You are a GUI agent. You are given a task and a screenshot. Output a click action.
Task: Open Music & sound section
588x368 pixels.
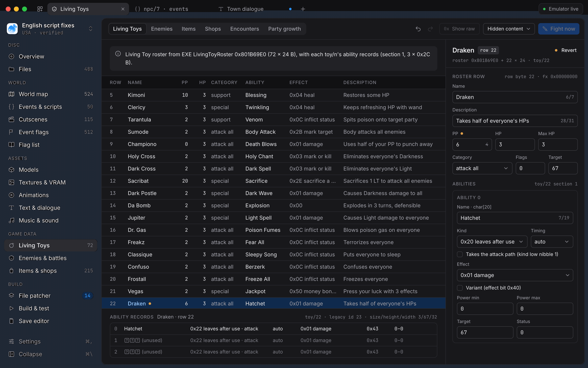(x=51, y=221)
